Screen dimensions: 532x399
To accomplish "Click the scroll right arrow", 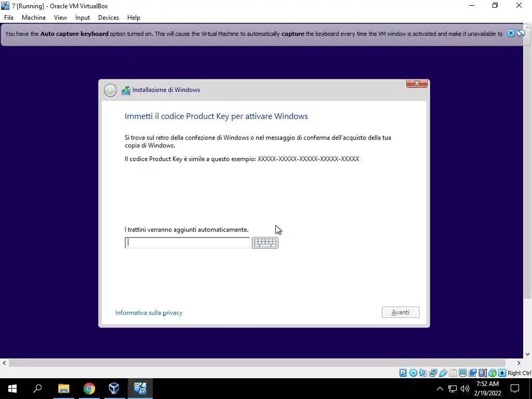I will pos(518,363).
